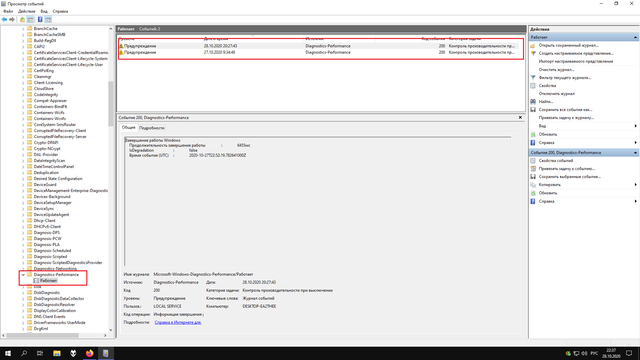Viewport: 640px width, 360px height.
Task: Click the Copy icon in Actions pane
Action: (533, 185)
